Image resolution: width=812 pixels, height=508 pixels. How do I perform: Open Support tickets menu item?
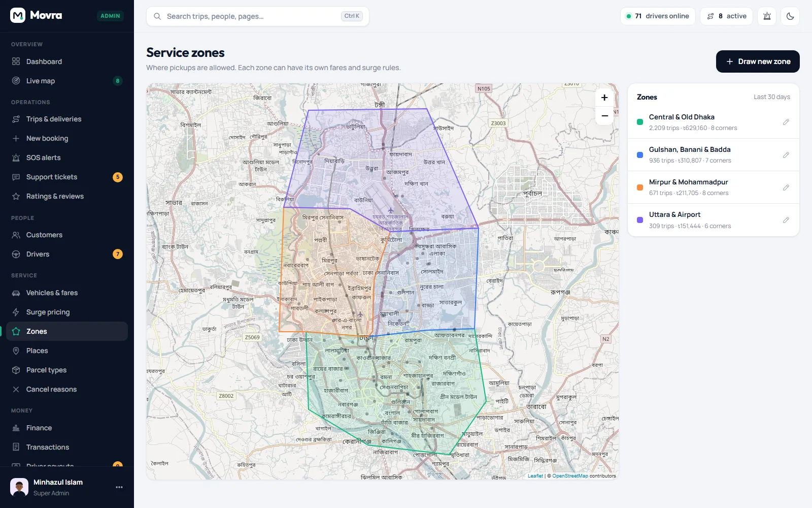click(67, 177)
